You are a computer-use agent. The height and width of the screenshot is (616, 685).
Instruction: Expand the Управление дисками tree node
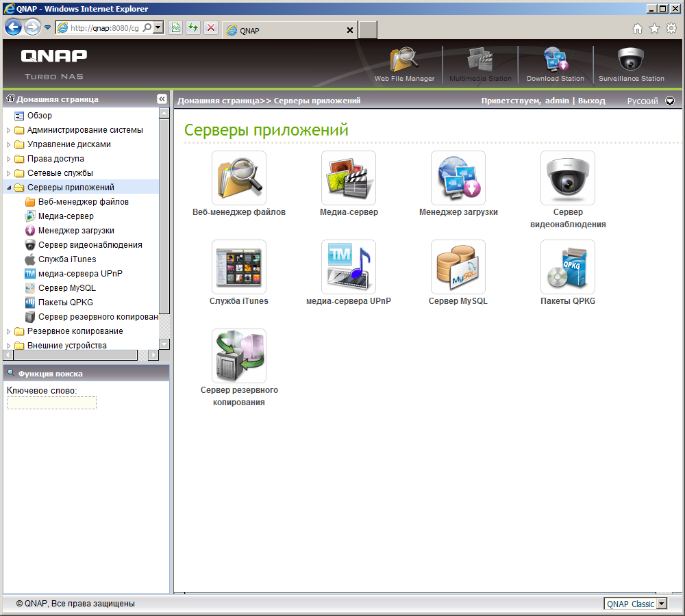[x=8, y=144]
